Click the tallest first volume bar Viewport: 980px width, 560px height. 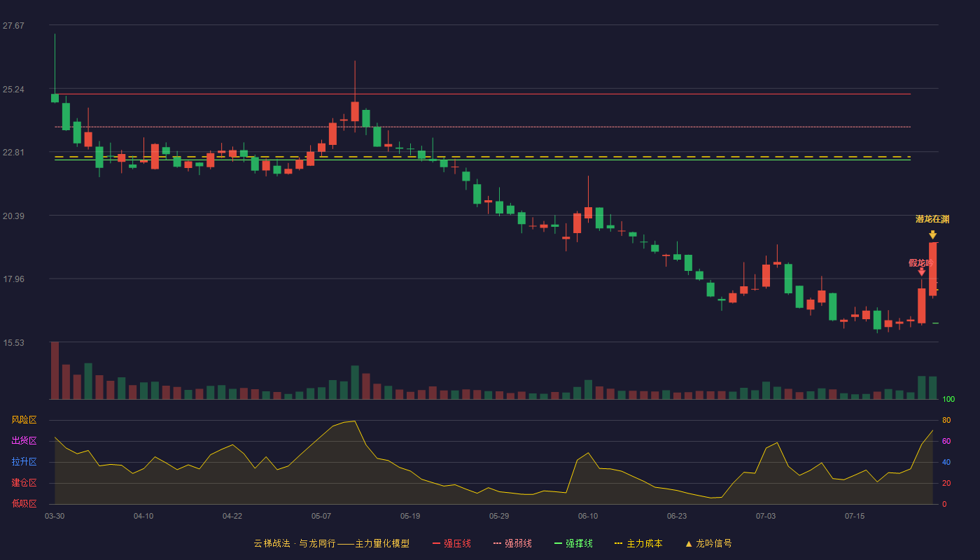(55, 370)
